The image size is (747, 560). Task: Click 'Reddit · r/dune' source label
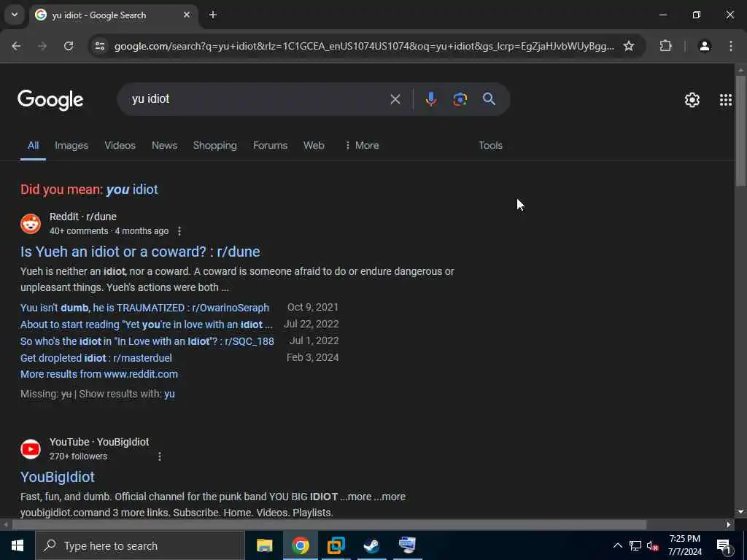tap(83, 217)
